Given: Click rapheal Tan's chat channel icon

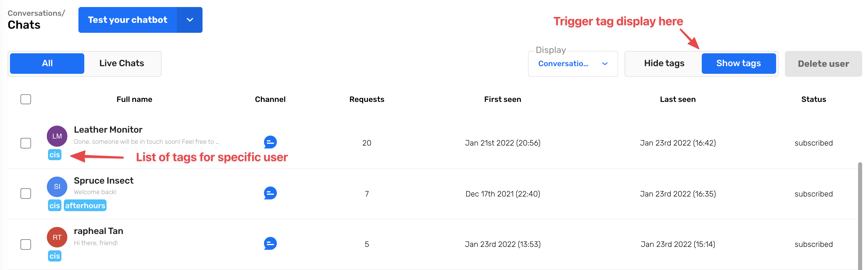Looking at the screenshot, I should [x=270, y=243].
